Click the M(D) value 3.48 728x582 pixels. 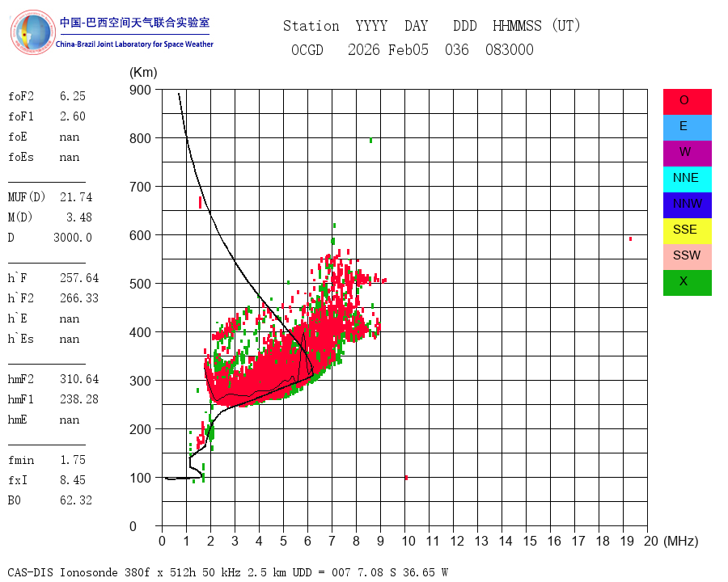point(79,217)
